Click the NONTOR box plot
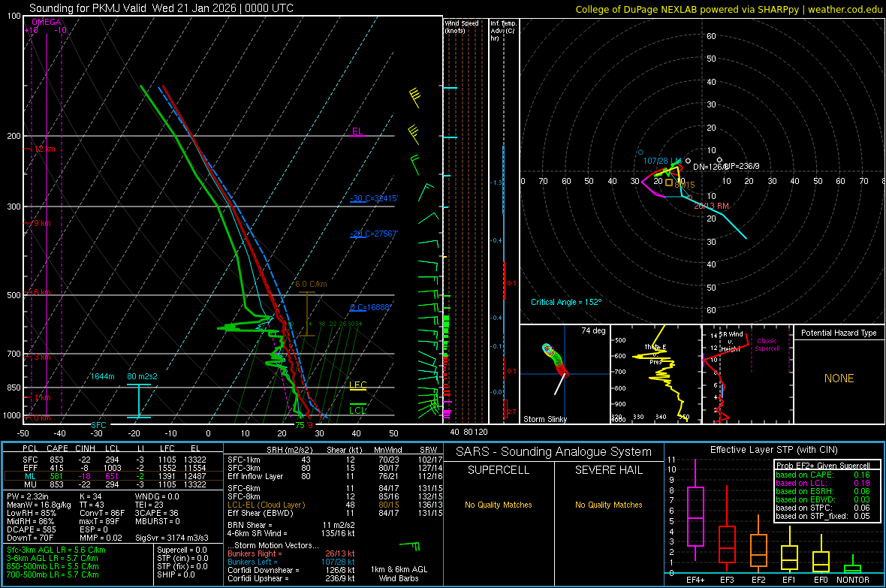The height and width of the screenshot is (588, 886). pos(853,565)
